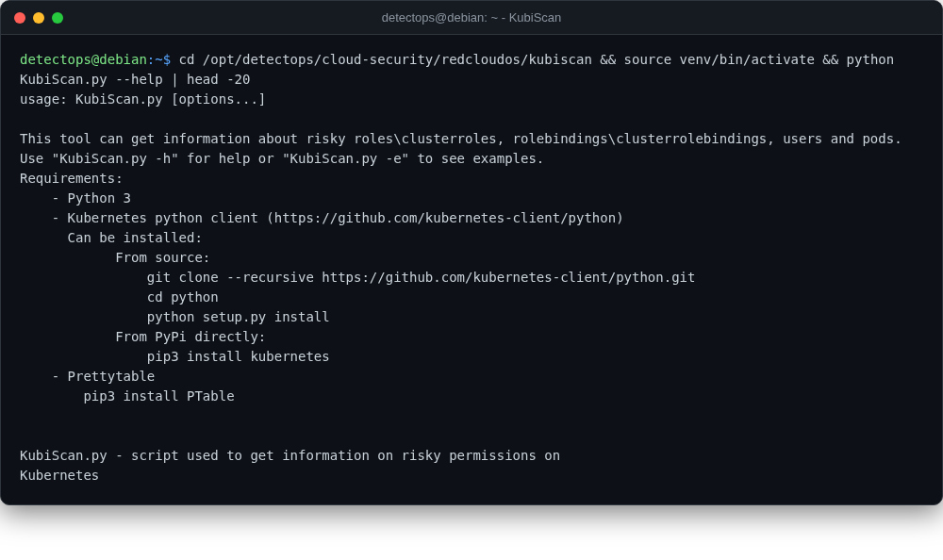Click 'KubiScan.py - script used to get information' line

point(290,456)
